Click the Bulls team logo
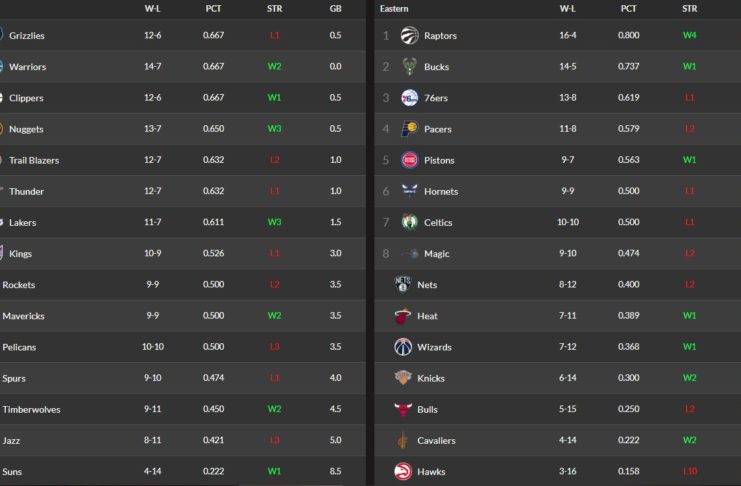Image resolution: width=741 pixels, height=486 pixels. (x=403, y=409)
